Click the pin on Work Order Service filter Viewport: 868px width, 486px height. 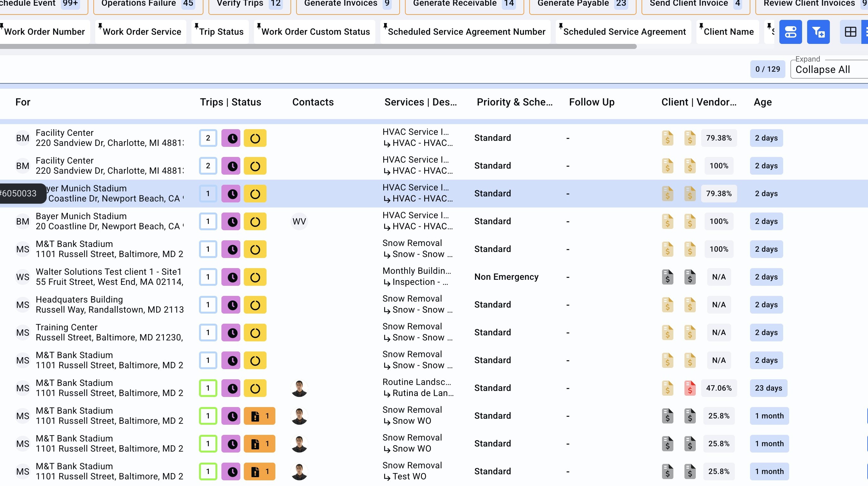point(100,26)
